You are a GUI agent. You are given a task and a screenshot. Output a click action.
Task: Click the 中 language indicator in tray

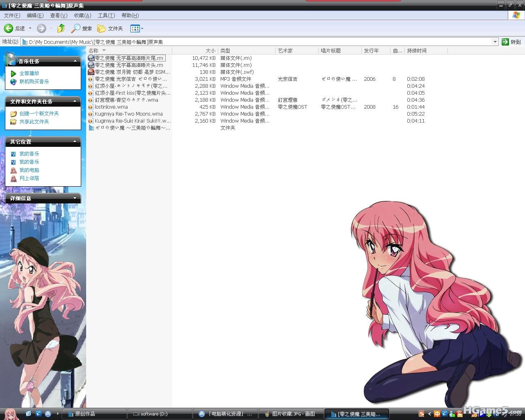437,414
